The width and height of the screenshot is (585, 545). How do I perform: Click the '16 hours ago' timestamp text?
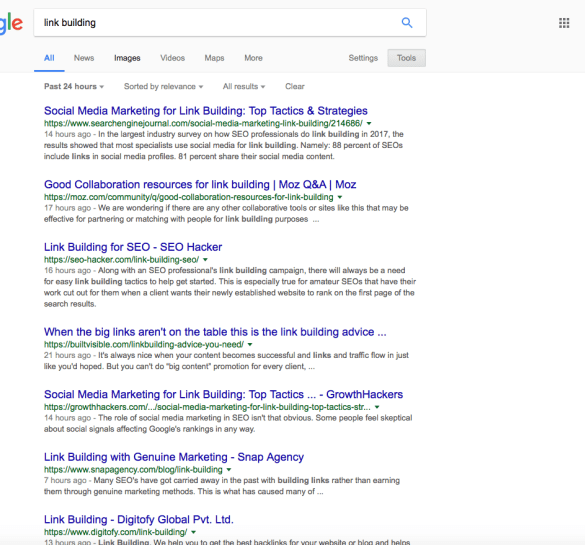68,270
